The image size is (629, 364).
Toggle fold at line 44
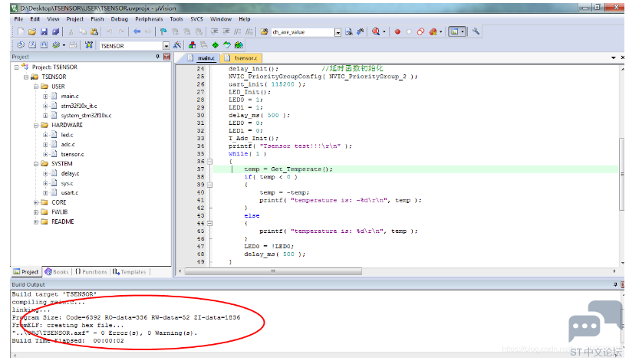[x=210, y=223]
